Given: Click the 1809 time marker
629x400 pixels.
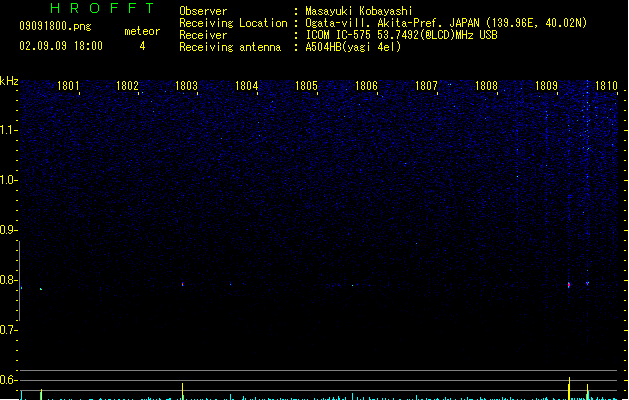Looking at the screenshot, I should (546, 86).
